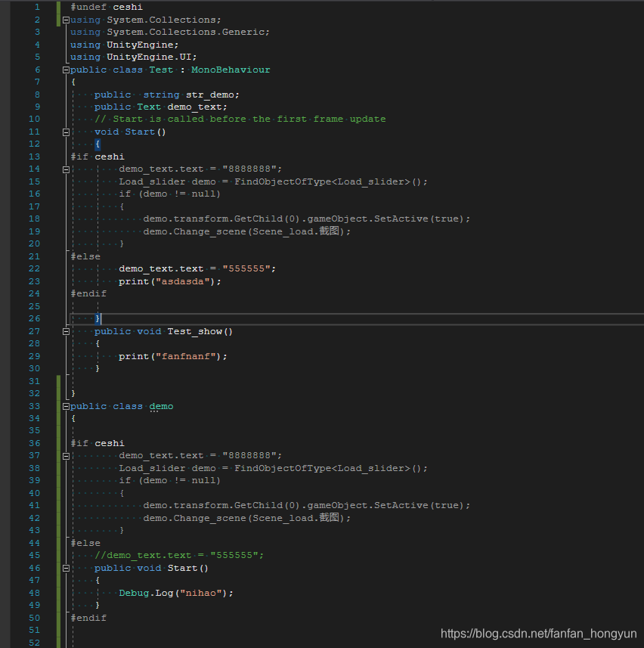Image resolution: width=644 pixels, height=648 pixels.
Task: Collapse the using directives region
Action: pyautogui.click(x=66, y=19)
